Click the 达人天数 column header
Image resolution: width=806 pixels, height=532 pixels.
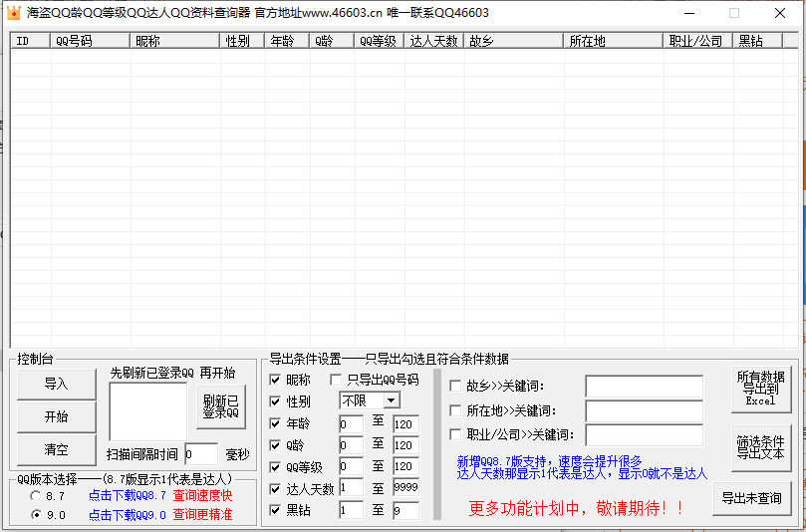pyautogui.click(x=434, y=41)
